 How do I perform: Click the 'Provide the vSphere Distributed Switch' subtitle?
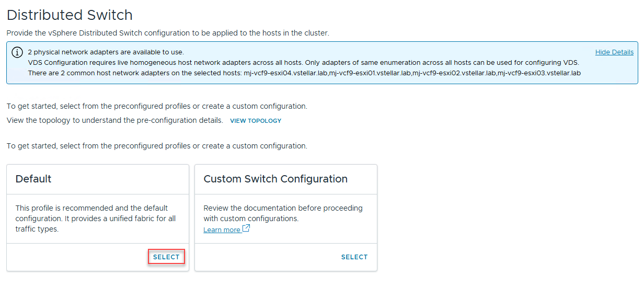(x=167, y=33)
